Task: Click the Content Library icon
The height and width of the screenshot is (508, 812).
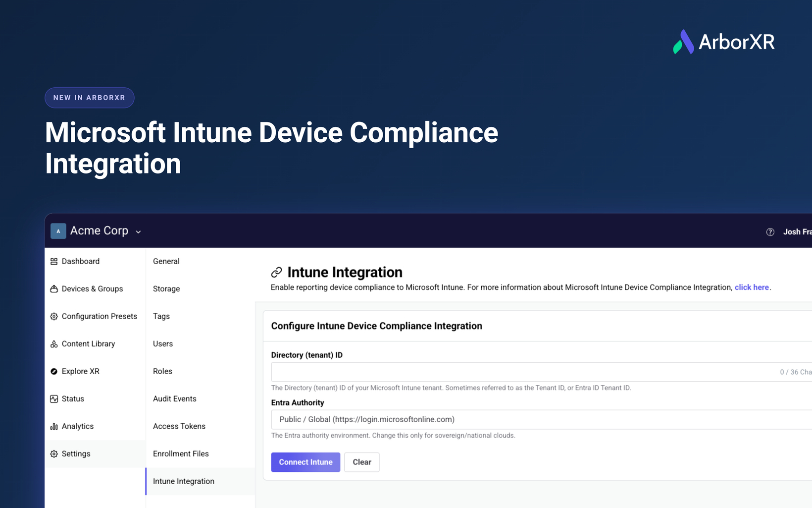Action: click(x=54, y=344)
